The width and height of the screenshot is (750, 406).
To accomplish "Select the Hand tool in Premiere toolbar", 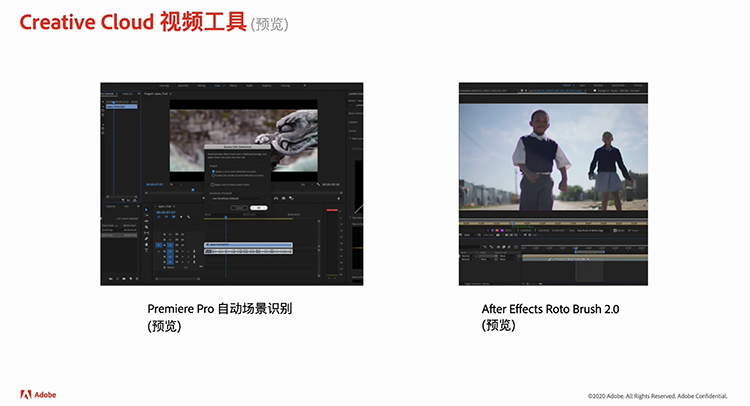I will pyautogui.click(x=146, y=244).
